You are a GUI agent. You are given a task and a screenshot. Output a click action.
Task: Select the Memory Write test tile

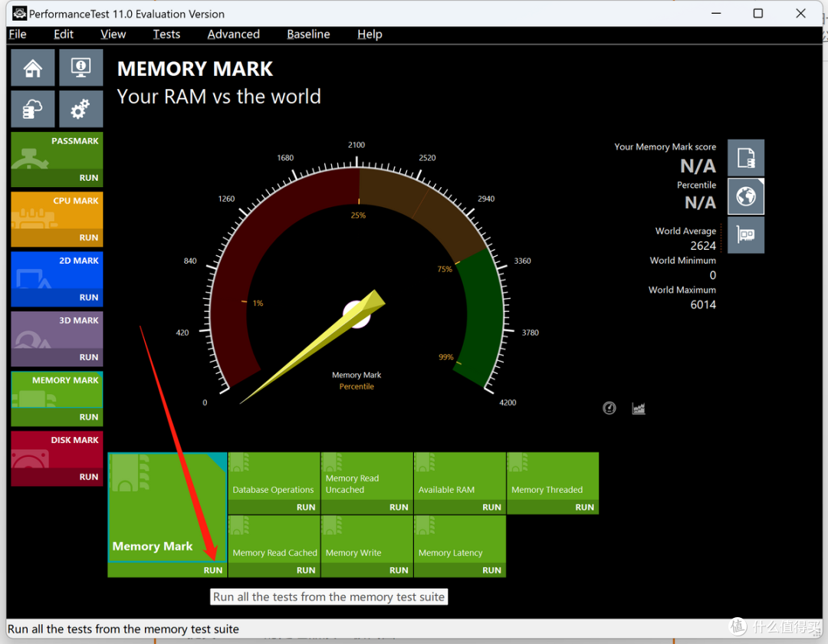(367, 539)
